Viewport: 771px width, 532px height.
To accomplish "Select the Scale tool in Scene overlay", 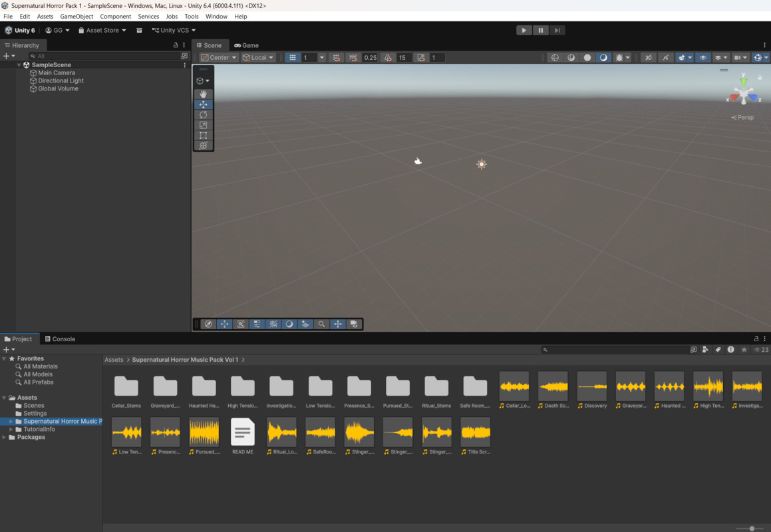I will point(203,125).
